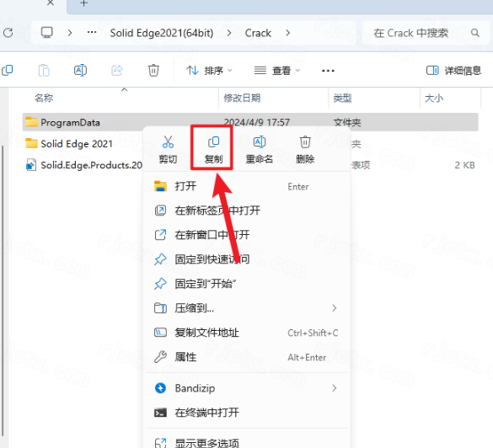Choose 打开 from the context menu
Viewport: 493px width, 448px height.
pos(247,186)
